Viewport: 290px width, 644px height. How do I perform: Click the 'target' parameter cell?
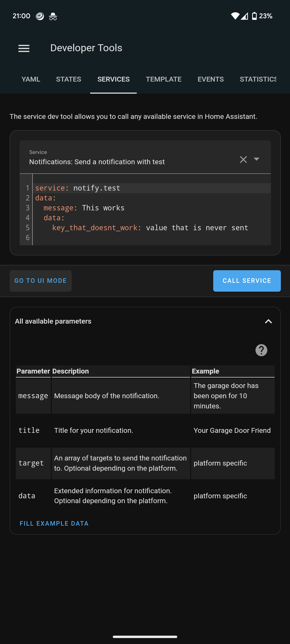pos(33,463)
